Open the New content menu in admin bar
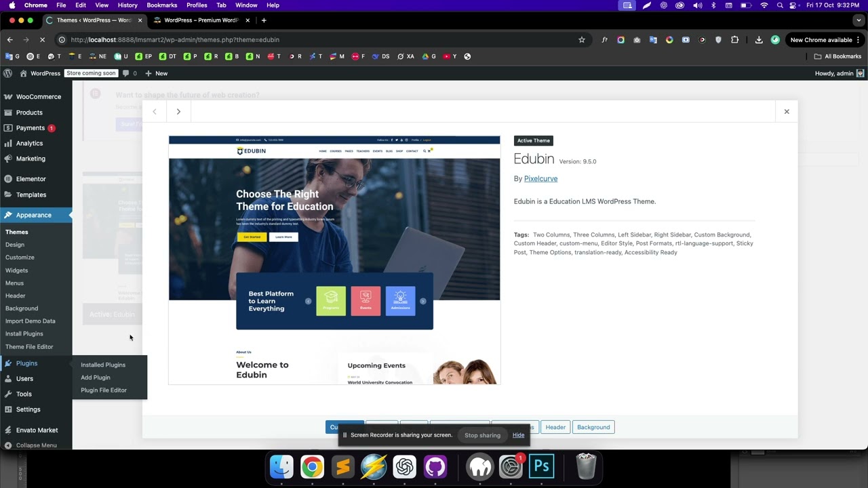This screenshot has width=868, height=488. [x=157, y=73]
